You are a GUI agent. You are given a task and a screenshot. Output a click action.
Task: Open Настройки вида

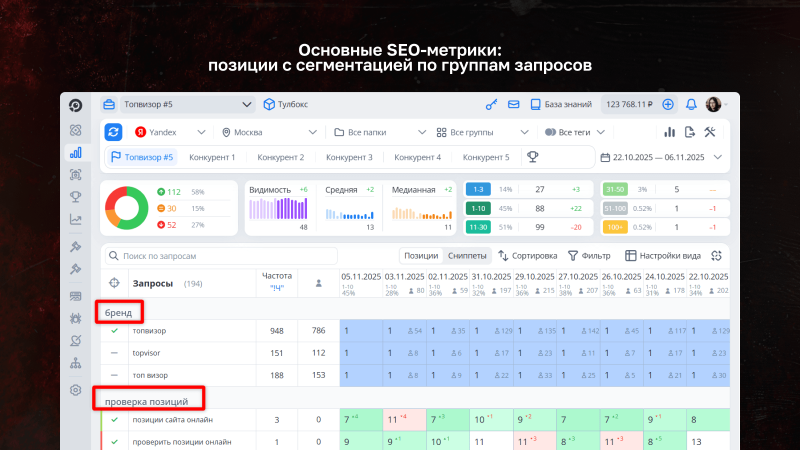663,256
